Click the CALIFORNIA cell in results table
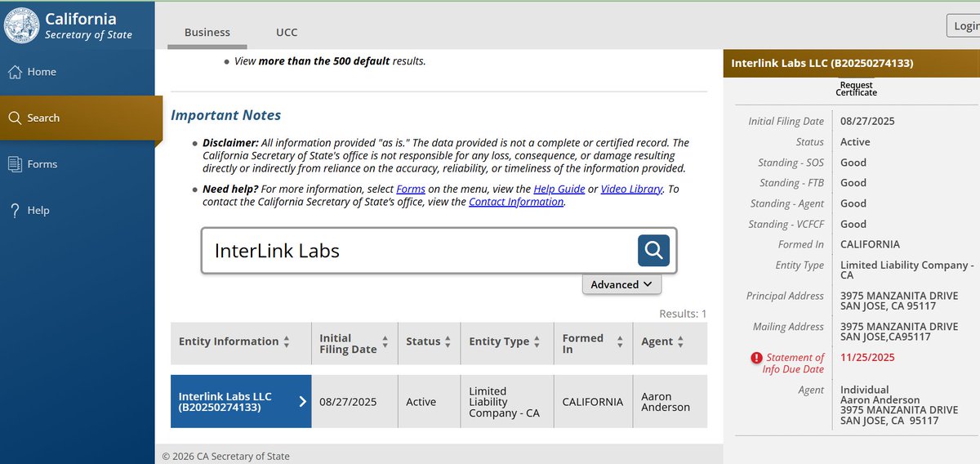This screenshot has width=980, height=464. pos(593,401)
